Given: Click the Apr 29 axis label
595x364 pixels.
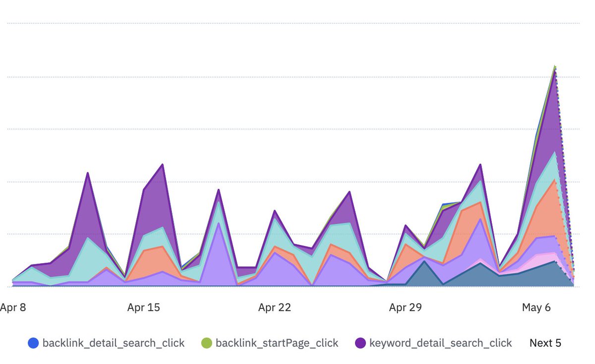Looking at the screenshot, I should coord(405,307).
